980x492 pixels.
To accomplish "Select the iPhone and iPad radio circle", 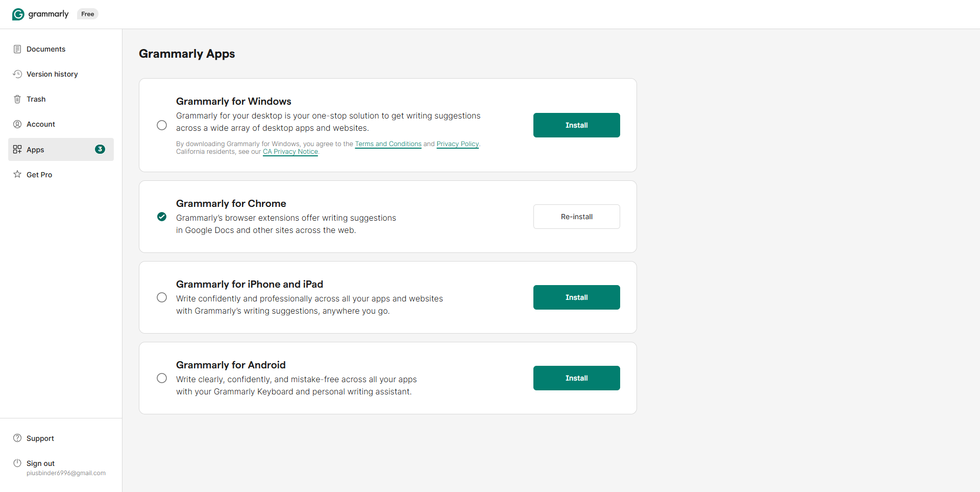I will point(162,297).
